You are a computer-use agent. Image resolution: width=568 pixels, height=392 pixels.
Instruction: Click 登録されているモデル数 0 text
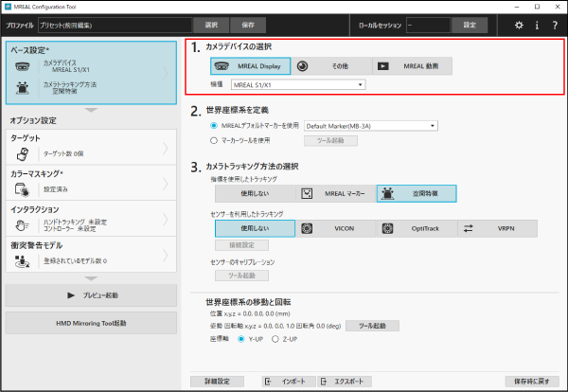coord(75,260)
